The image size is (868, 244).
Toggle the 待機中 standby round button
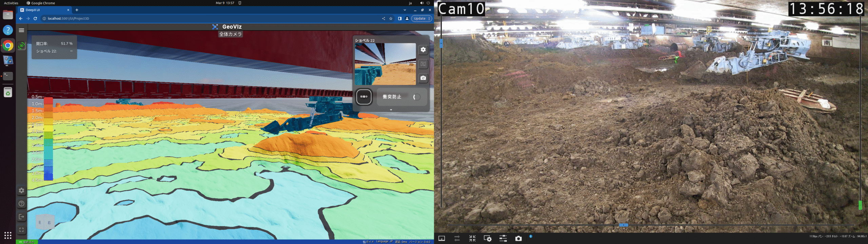coord(364,97)
